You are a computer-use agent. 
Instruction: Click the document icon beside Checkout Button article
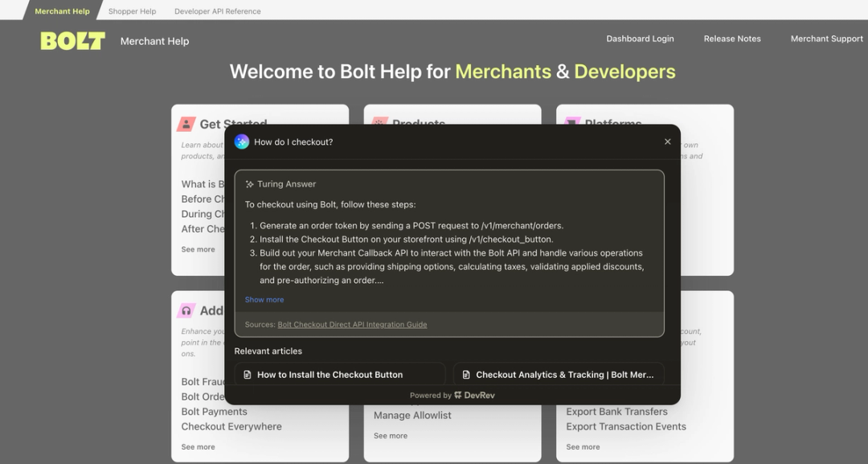[x=248, y=375]
